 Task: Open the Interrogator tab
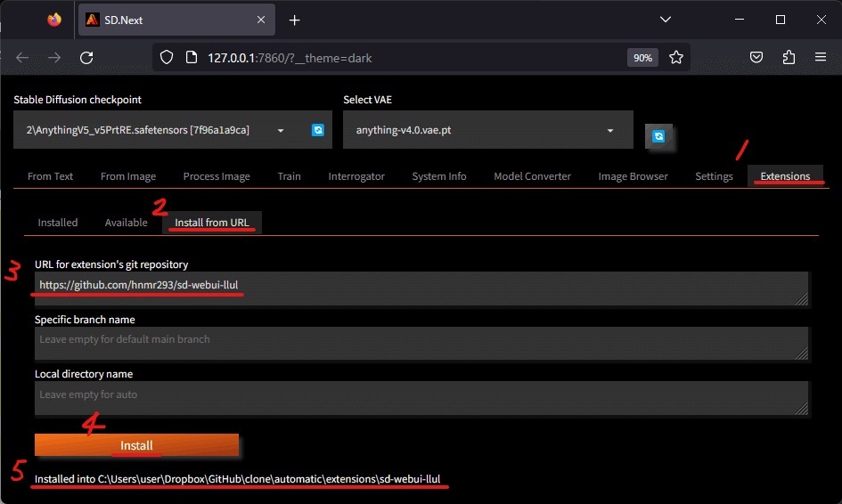[x=356, y=176]
